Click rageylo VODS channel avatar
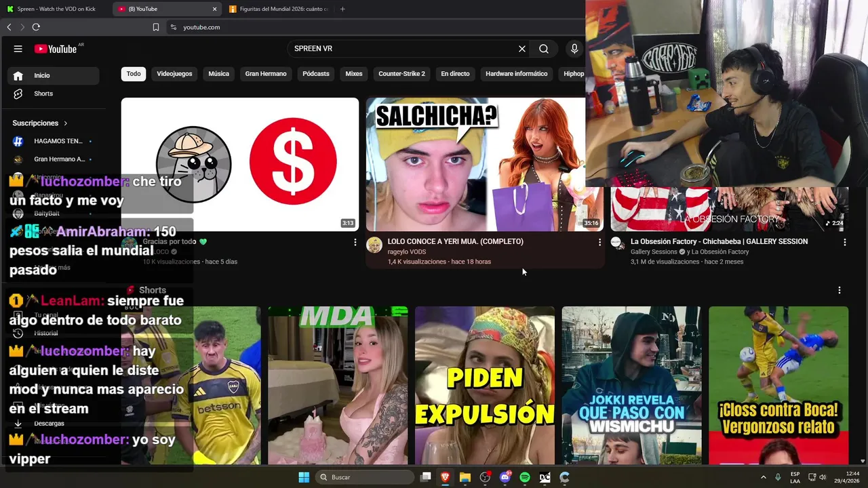The height and width of the screenshot is (488, 868). [374, 245]
